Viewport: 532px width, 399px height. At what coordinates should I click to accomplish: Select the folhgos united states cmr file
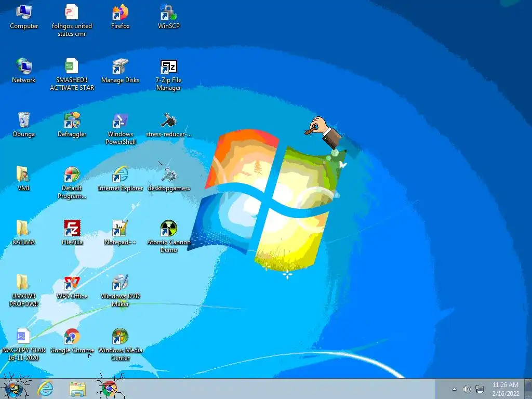coord(72,20)
